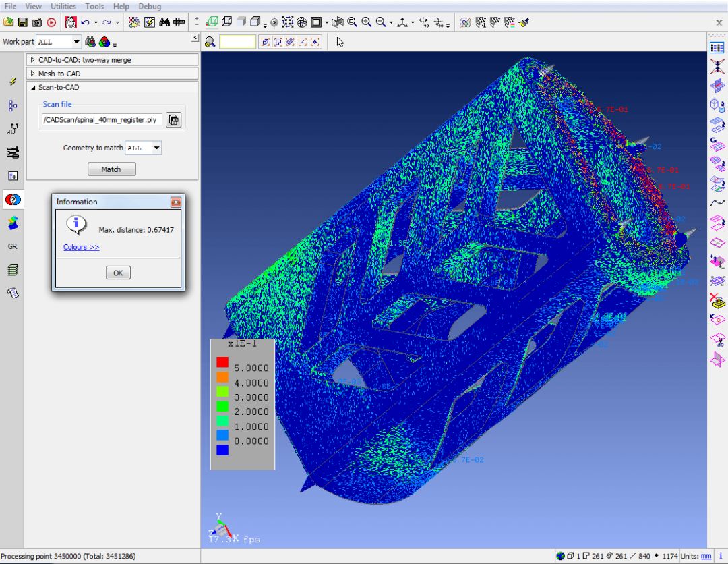728x564 pixels.
Task: Click the zoom window magnifier icon
Action: point(353,22)
